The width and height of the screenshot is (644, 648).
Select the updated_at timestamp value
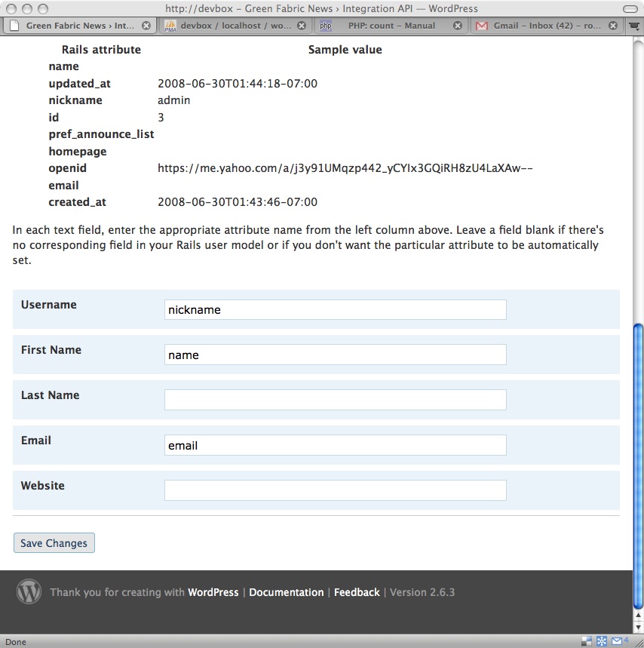[238, 84]
